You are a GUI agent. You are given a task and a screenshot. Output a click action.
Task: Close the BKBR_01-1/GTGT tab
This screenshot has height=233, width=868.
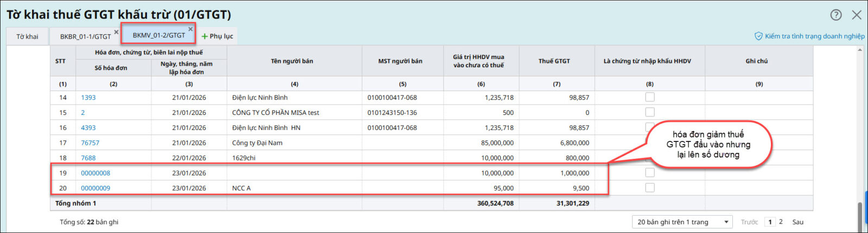click(x=116, y=32)
